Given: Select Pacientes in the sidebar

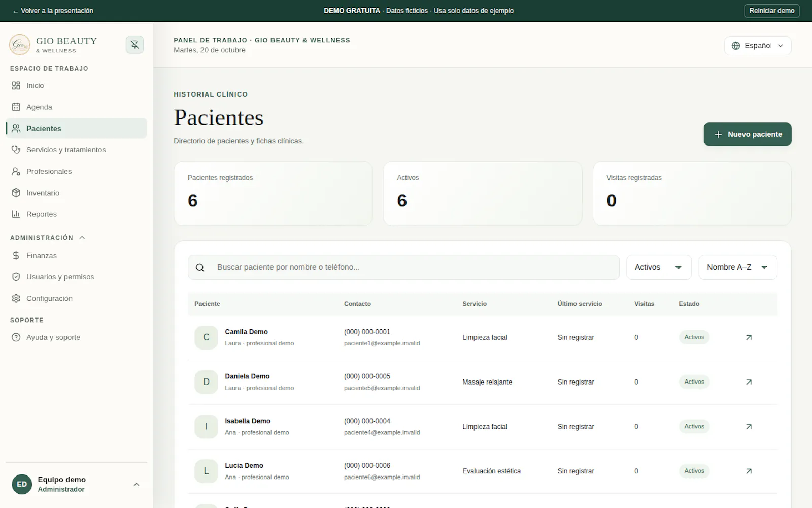Looking at the screenshot, I should [x=76, y=129].
